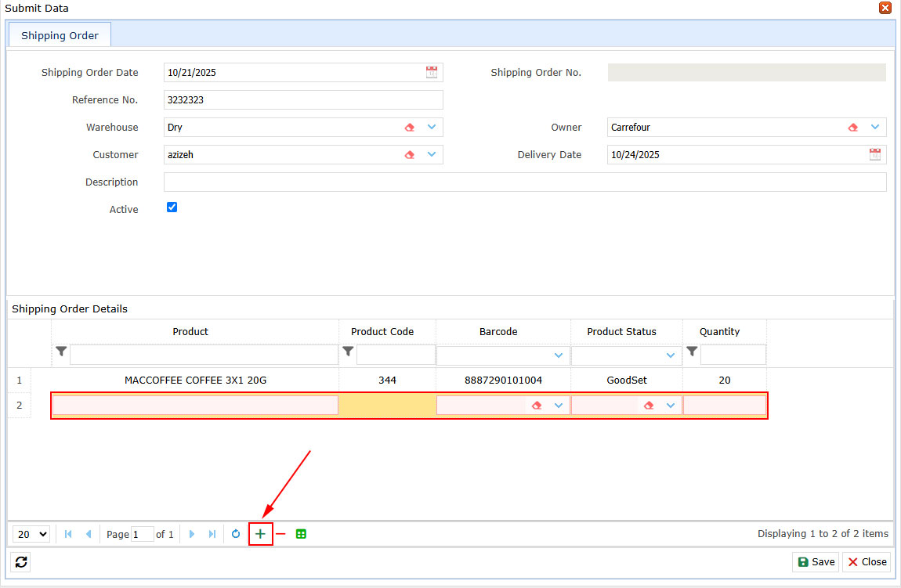Click the remove row minus icon
Screen dimensions: 901x588
[x=280, y=534]
